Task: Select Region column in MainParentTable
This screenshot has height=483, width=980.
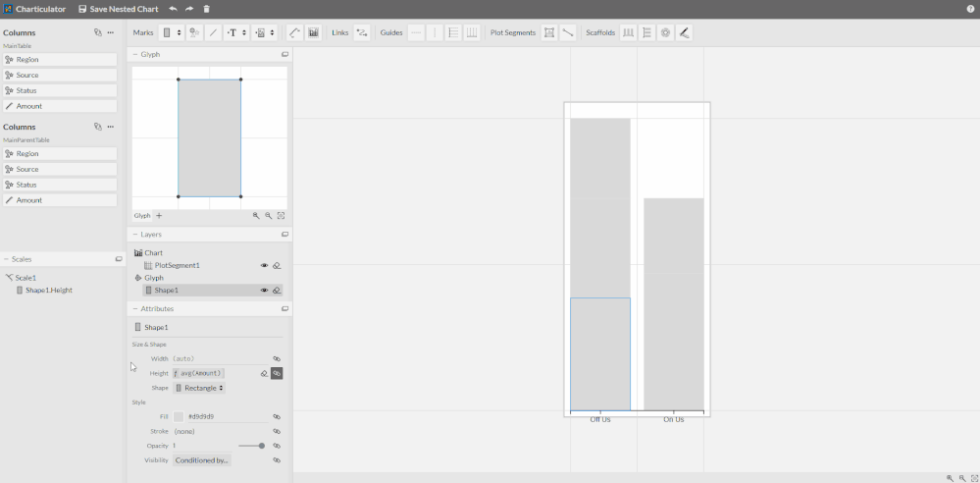Action: tap(60, 153)
